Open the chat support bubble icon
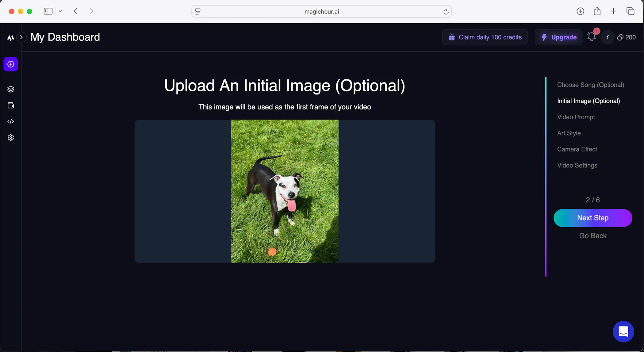This screenshot has height=352, width=644. (x=623, y=331)
